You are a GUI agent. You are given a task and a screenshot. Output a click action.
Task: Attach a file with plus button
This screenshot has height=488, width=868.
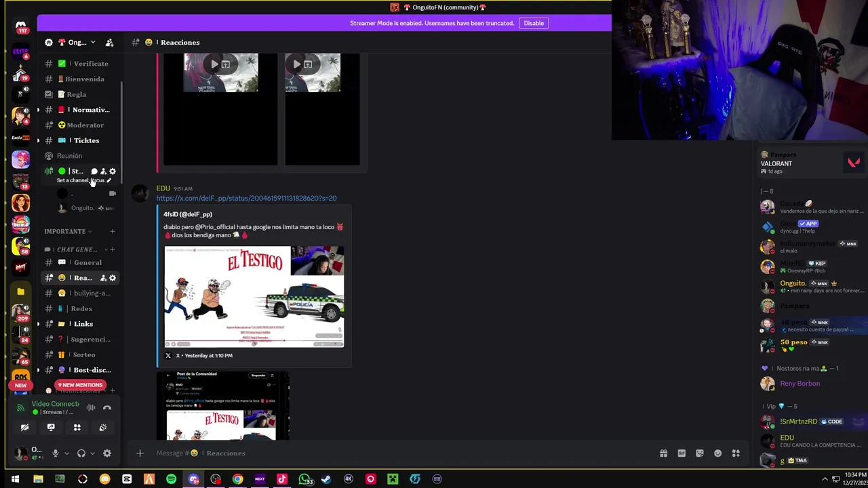[140, 453]
